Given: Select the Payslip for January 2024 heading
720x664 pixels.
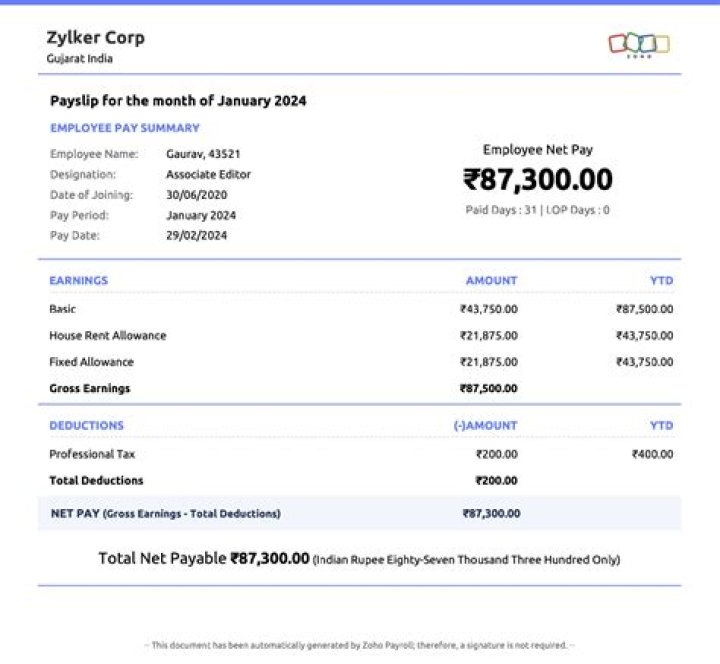Looking at the screenshot, I should [178, 101].
